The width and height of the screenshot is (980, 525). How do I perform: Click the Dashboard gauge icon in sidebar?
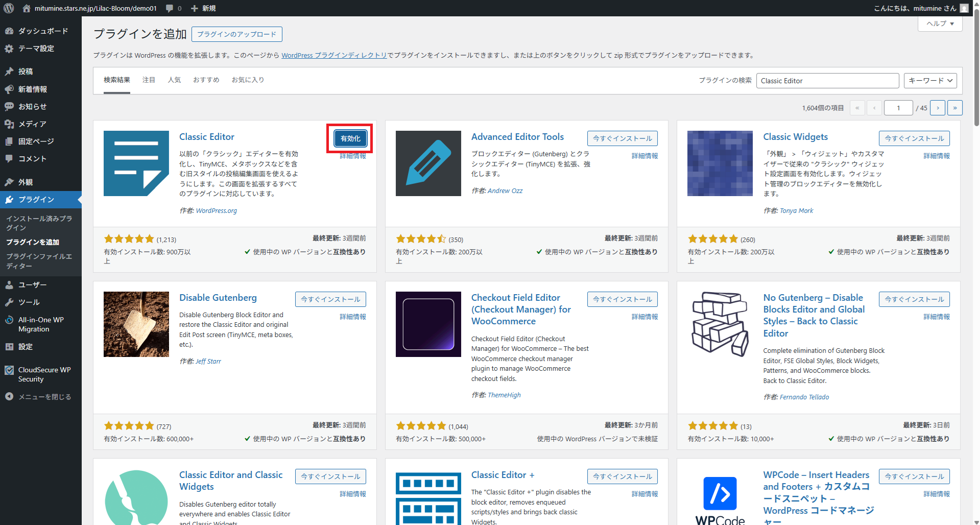pos(9,31)
